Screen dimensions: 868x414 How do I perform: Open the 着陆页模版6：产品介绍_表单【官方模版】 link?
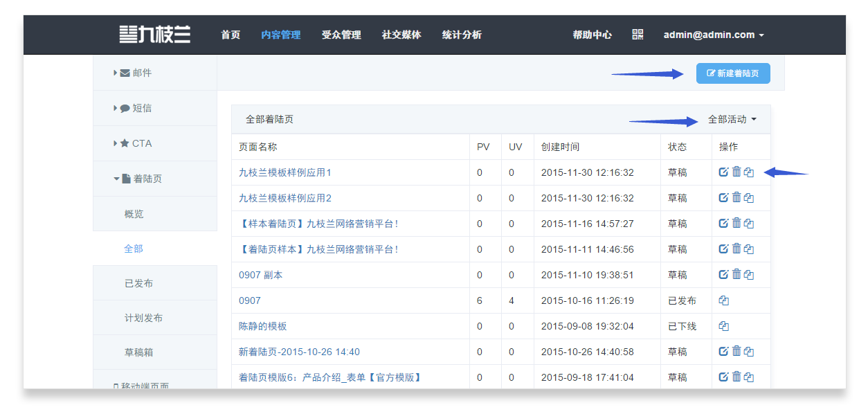pos(330,377)
